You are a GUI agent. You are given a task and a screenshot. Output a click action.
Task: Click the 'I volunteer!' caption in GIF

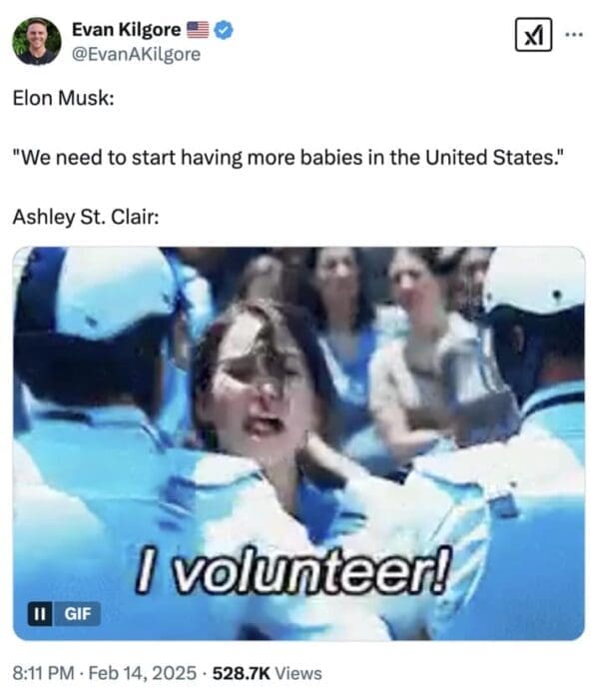292,571
